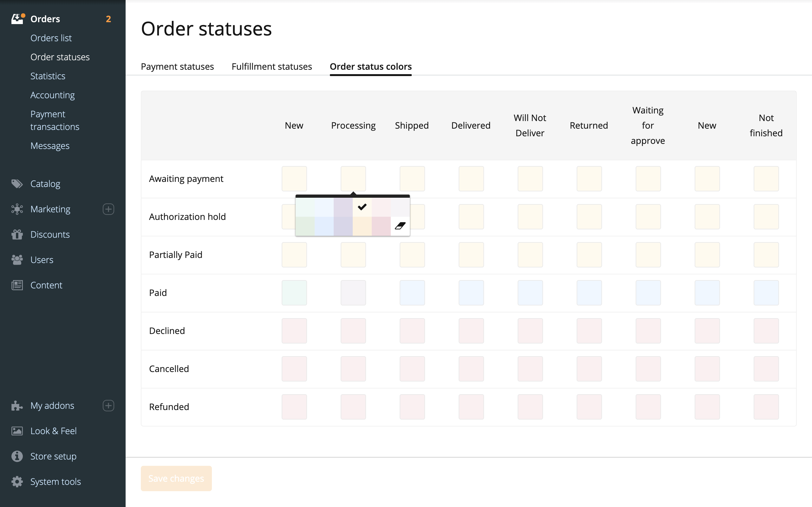Go to the Statistics page

(x=48, y=76)
